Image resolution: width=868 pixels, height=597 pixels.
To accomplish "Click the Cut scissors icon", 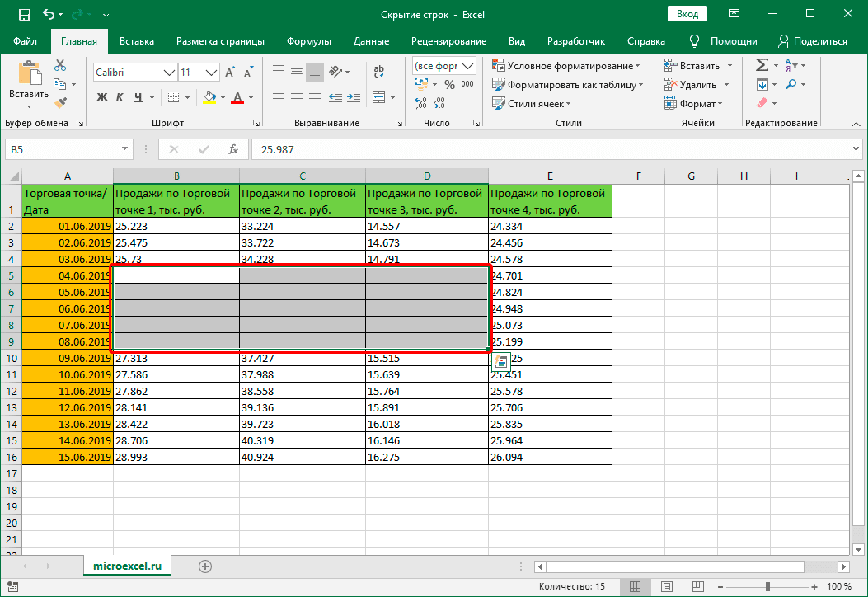I will point(60,66).
